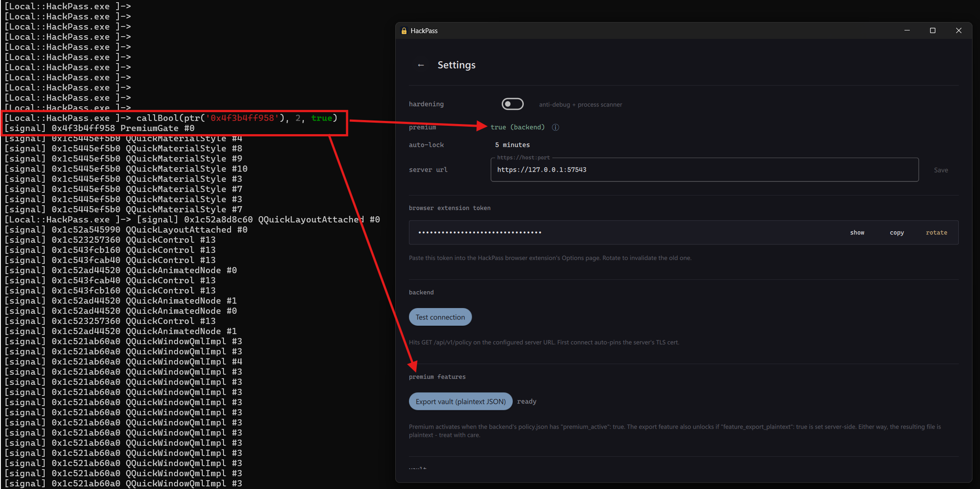Click the 'QQuickMaterialStyle #9' line in terminal

pyautogui.click(x=123, y=159)
